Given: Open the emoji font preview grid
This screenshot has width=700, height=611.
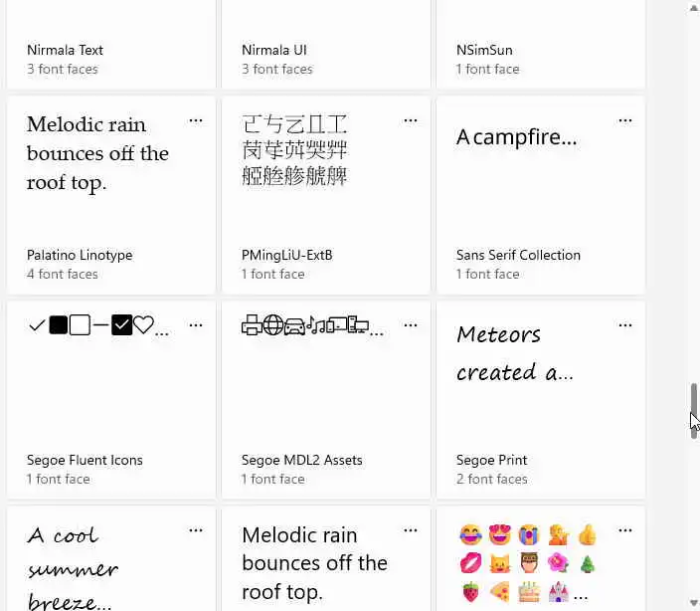Looking at the screenshot, I should point(529,563).
